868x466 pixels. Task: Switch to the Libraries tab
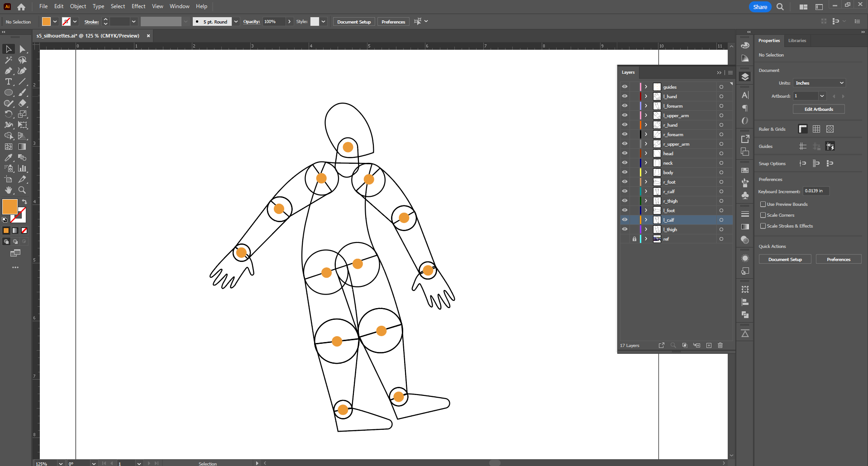[797, 41]
